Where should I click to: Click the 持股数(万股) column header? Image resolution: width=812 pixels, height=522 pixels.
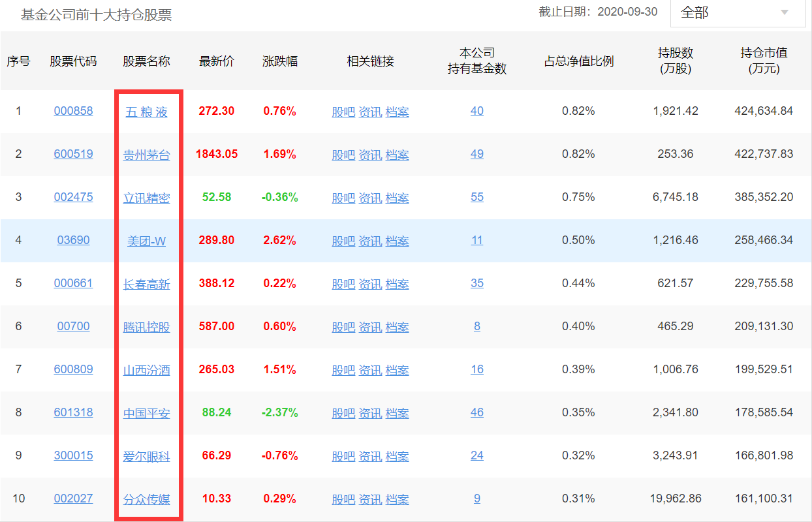pyautogui.click(x=675, y=61)
